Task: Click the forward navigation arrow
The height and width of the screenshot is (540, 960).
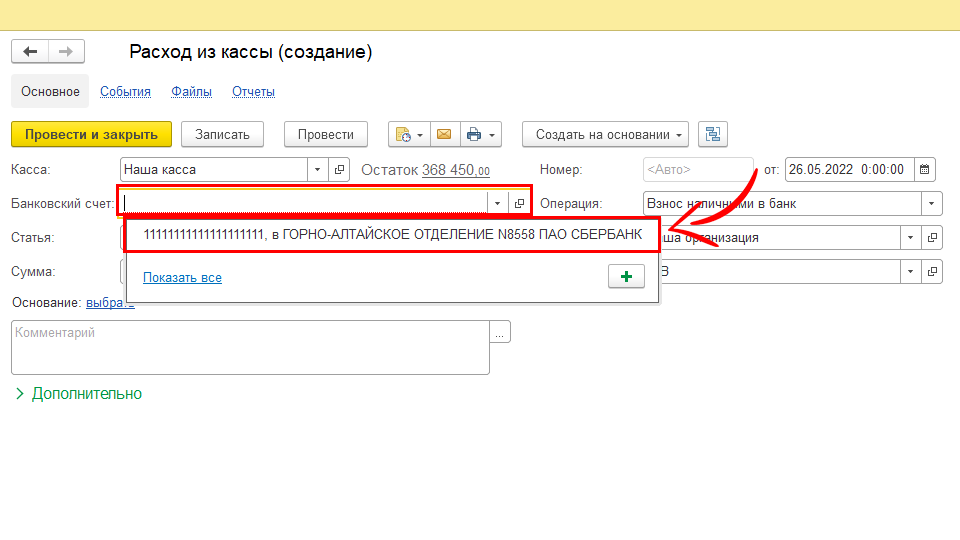Action: click(66, 52)
